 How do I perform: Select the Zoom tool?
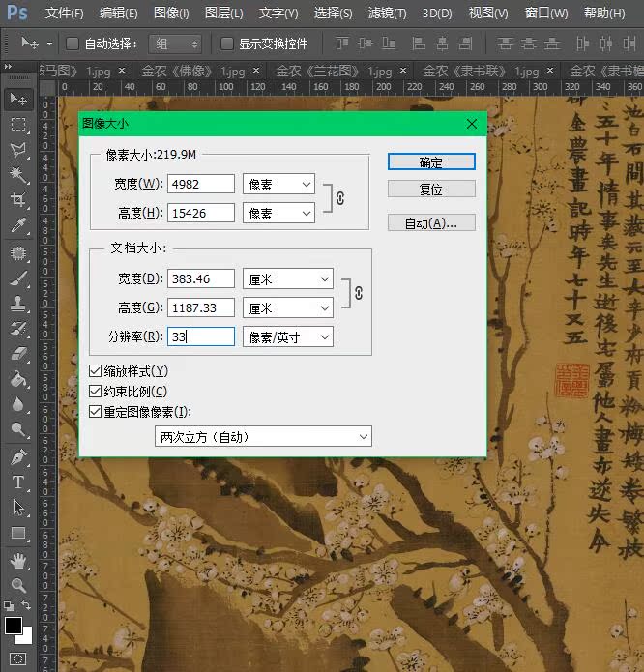(18, 585)
